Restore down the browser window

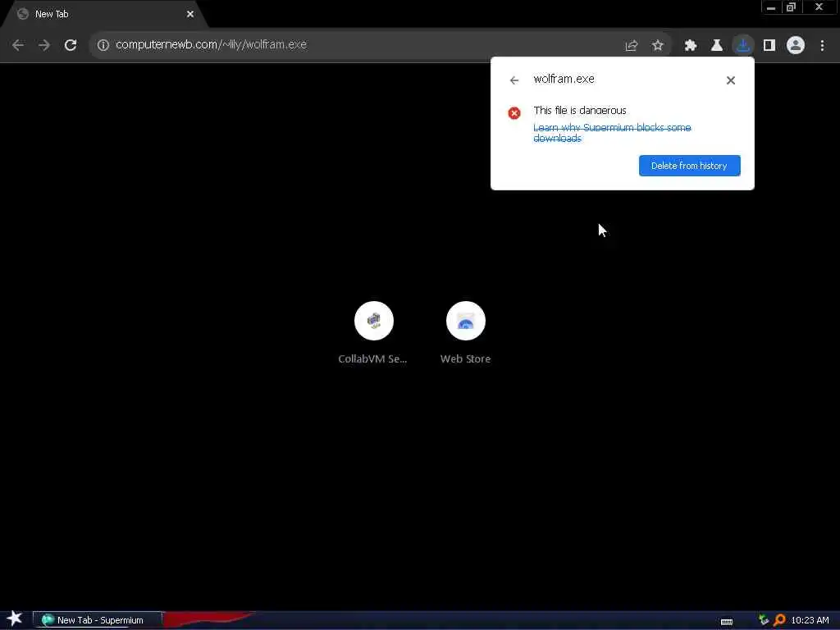coord(792,7)
